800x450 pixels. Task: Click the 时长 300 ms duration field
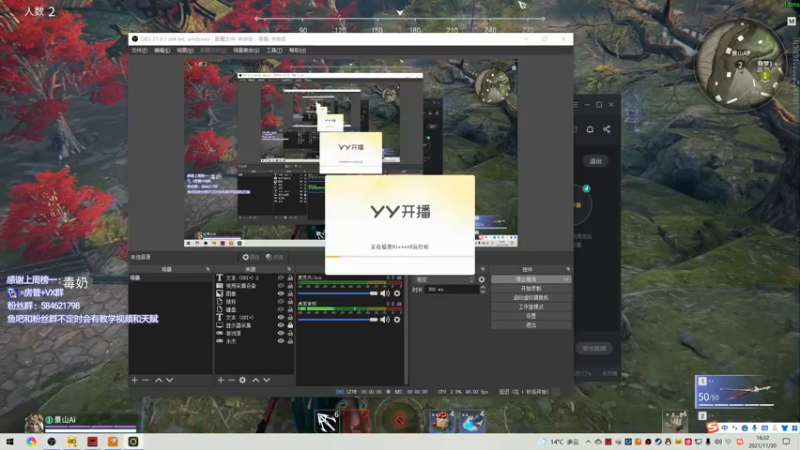click(x=452, y=289)
